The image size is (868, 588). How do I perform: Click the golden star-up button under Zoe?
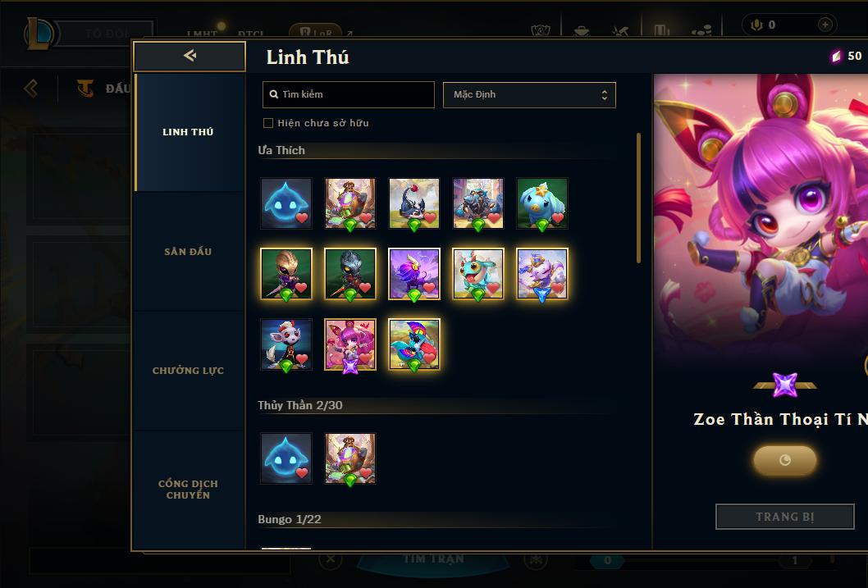[785, 460]
